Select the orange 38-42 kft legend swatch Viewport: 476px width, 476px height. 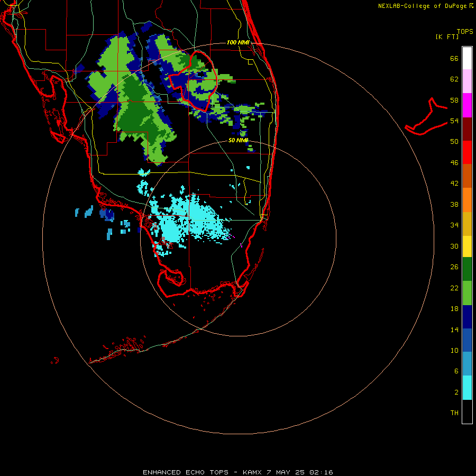coord(467,199)
